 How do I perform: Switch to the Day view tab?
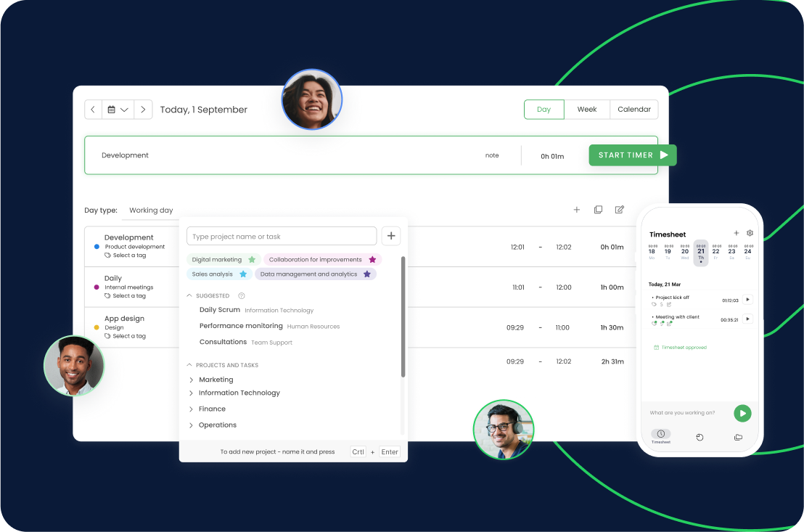543,110
